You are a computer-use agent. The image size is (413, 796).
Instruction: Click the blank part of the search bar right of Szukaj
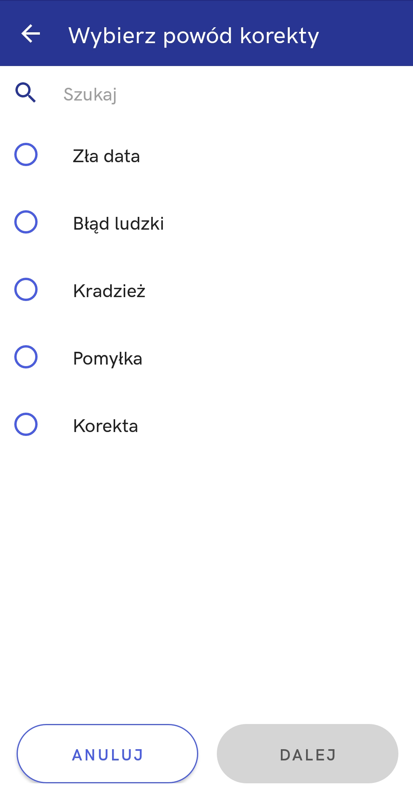pyautogui.click(x=264, y=94)
